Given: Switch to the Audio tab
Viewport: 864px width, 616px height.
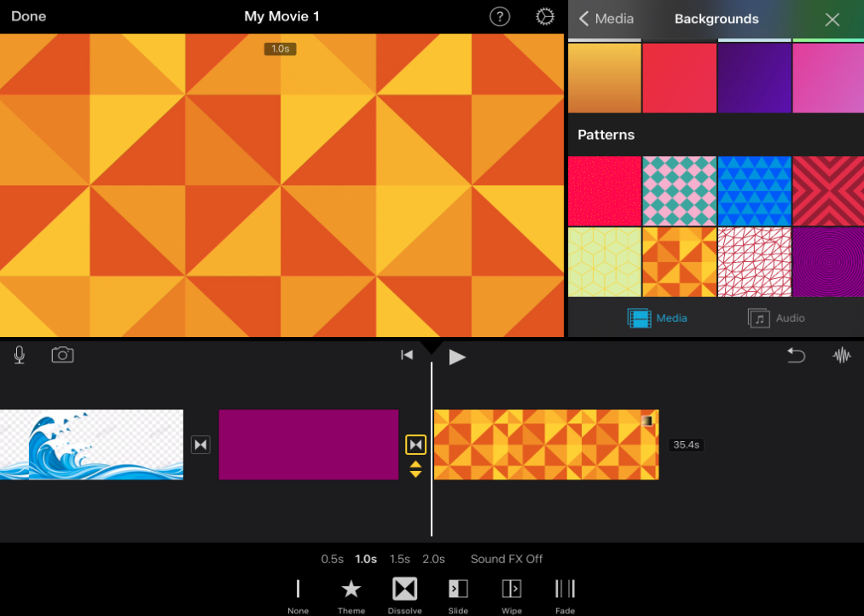Looking at the screenshot, I should [776, 318].
